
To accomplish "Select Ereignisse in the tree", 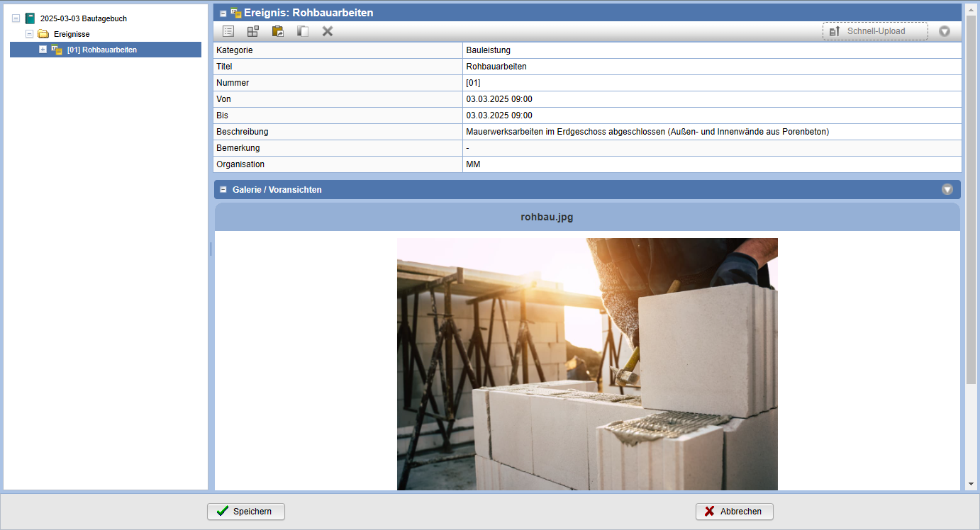I will point(72,34).
